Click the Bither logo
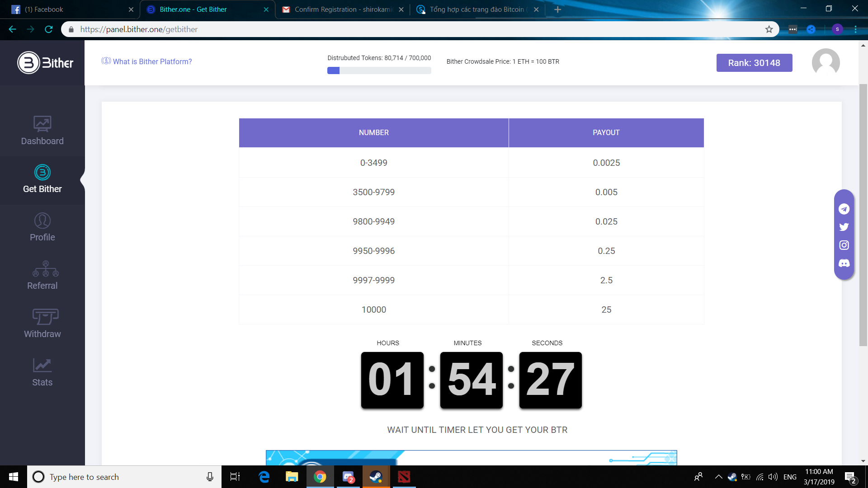The width and height of the screenshot is (868, 488). 45,63
